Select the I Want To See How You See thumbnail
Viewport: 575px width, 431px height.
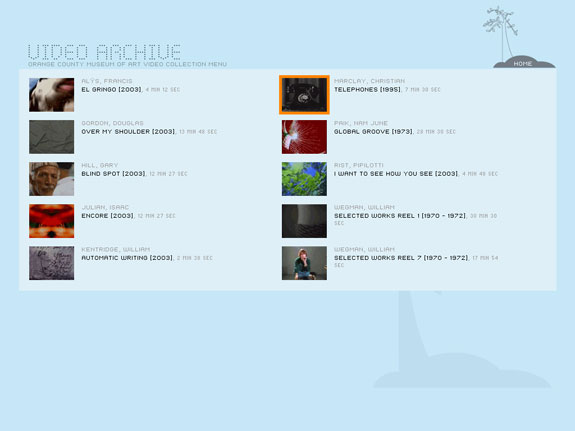click(x=304, y=179)
